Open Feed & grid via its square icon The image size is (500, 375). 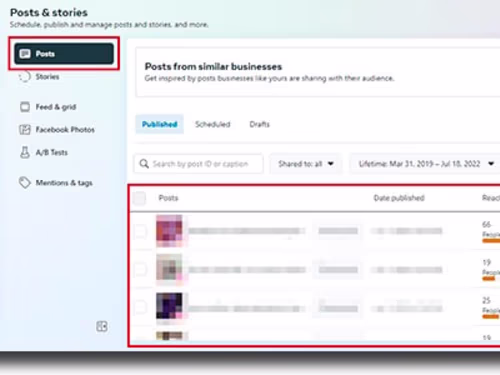(x=25, y=107)
